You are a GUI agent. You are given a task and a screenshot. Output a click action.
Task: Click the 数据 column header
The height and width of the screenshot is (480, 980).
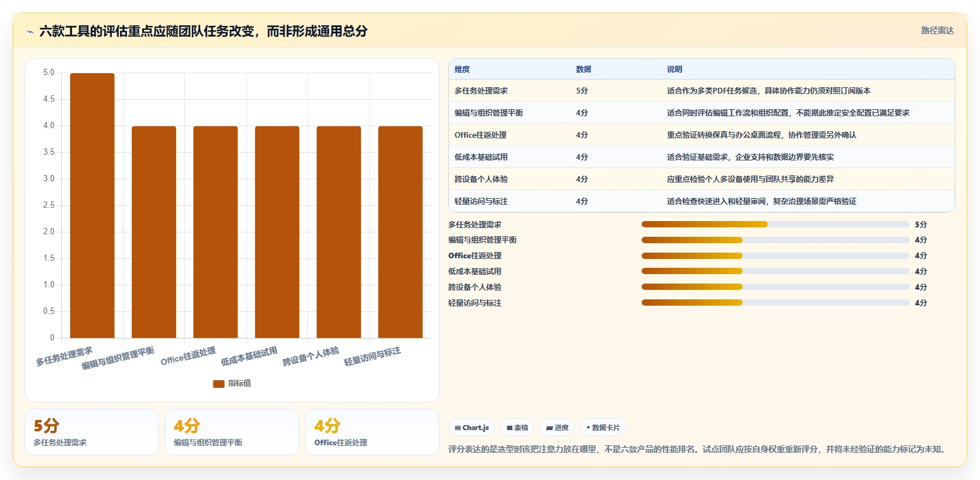tap(583, 69)
